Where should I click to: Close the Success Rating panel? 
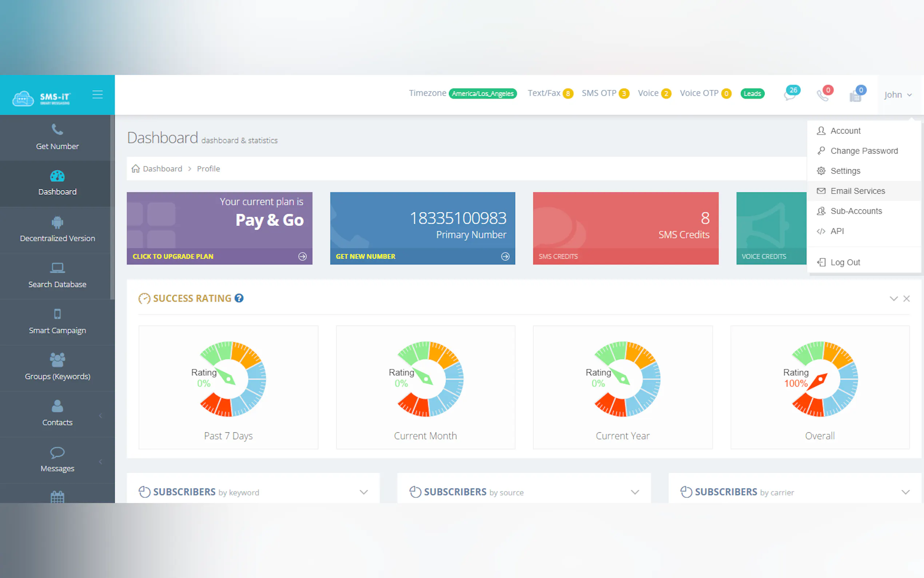click(x=907, y=298)
